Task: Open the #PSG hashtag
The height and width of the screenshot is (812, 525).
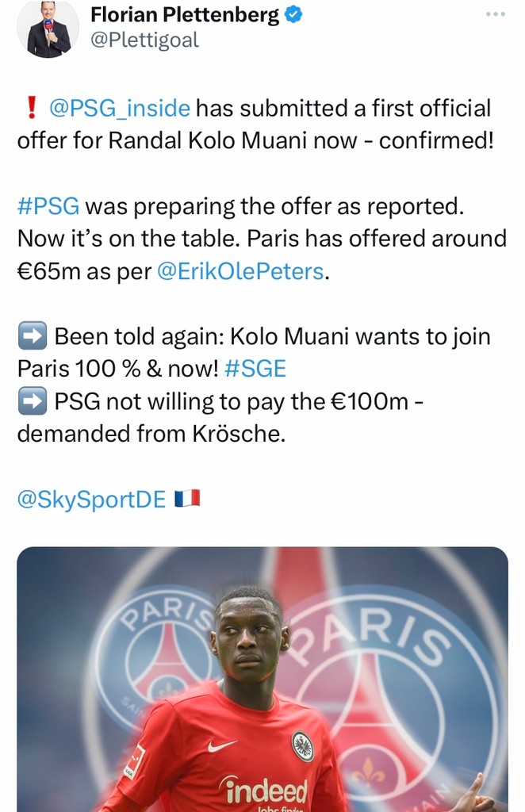Action: click(48, 206)
